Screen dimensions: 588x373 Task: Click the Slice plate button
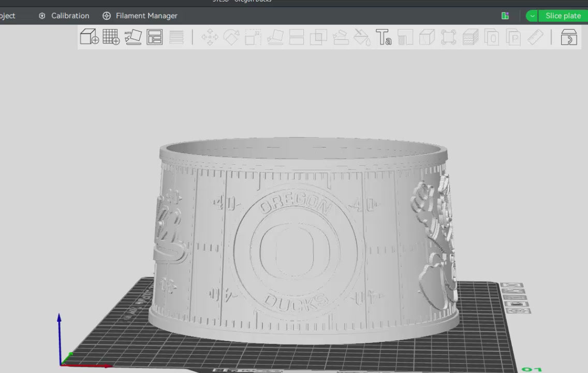(x=563, y=16)
